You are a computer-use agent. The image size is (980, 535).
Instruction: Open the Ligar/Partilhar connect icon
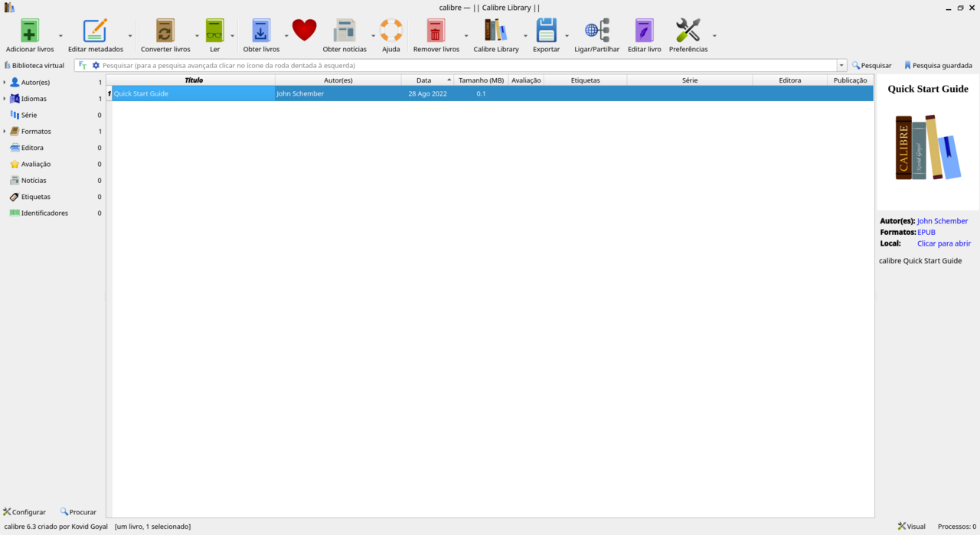pyautogui.click(x=597, y=31)
